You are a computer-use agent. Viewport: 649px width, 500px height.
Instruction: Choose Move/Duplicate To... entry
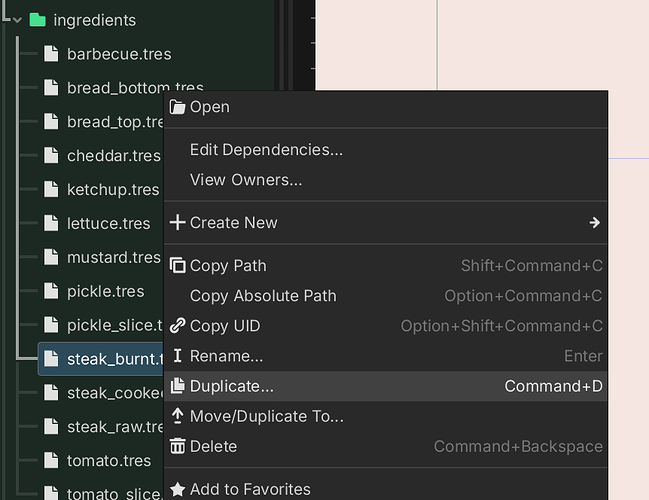pos(386,416)
